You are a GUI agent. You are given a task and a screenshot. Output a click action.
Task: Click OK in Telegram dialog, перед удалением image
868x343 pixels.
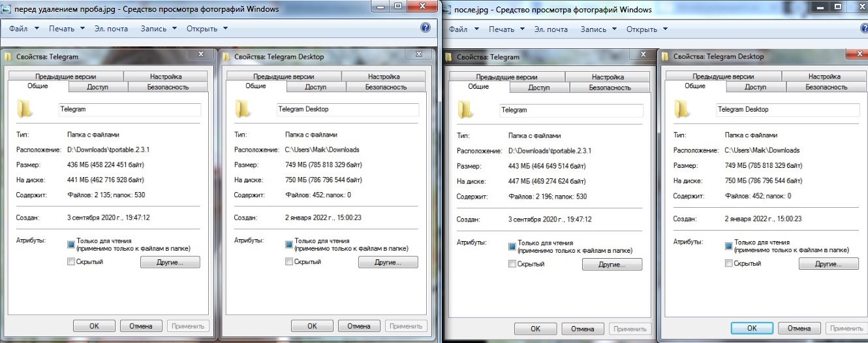[94, 326]
